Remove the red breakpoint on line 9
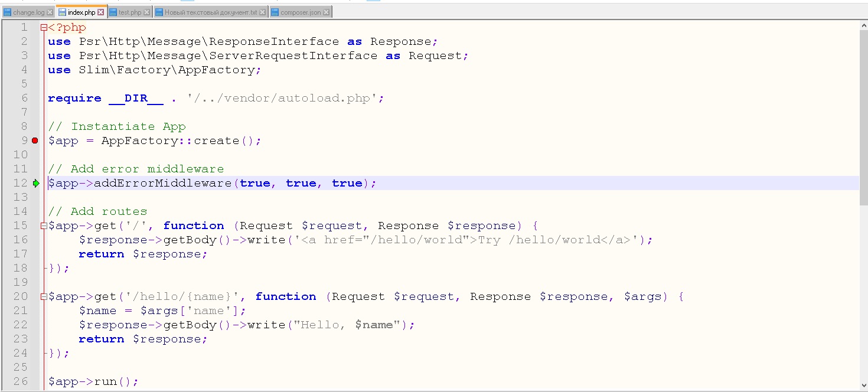Viewport: 868px width, 392px height. pyautogui.click(x=35, y=141)
